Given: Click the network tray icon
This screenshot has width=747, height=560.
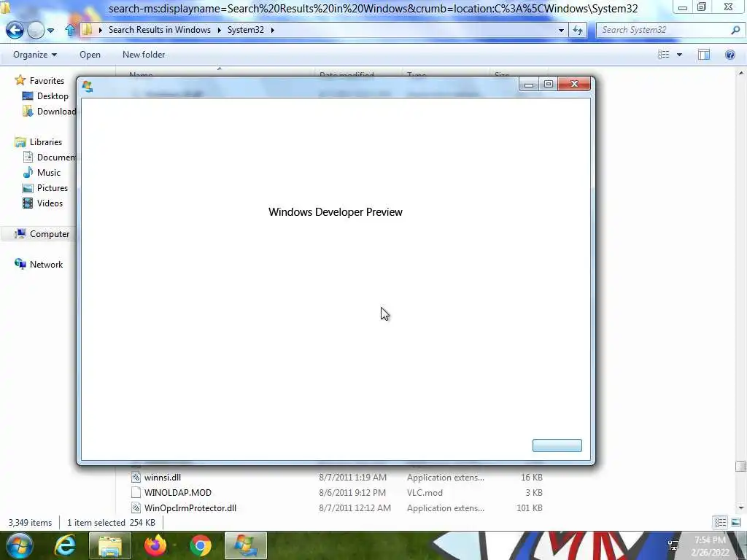Looking at the screenshot, I should 673,545.
